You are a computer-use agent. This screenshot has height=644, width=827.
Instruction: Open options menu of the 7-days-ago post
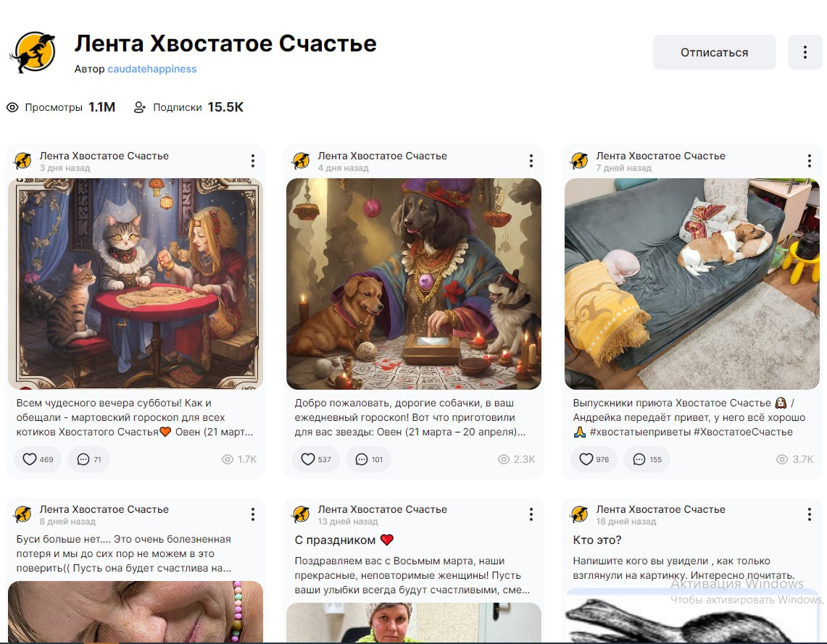809,161
